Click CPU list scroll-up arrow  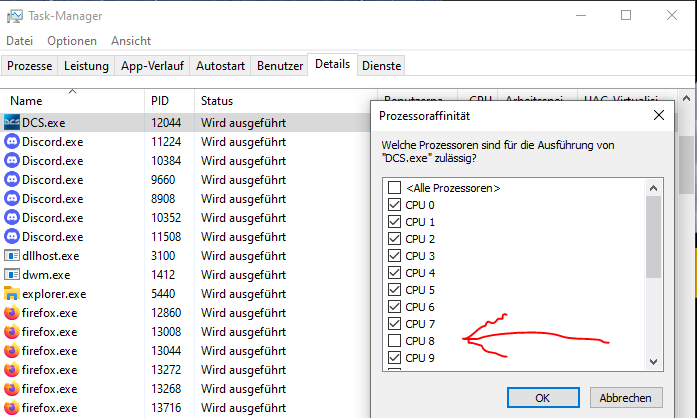coord(653,188)
